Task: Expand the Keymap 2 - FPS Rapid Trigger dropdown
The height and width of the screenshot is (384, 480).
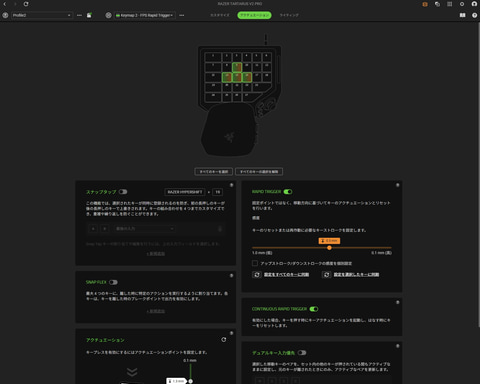Action: [x=145, y=15]
